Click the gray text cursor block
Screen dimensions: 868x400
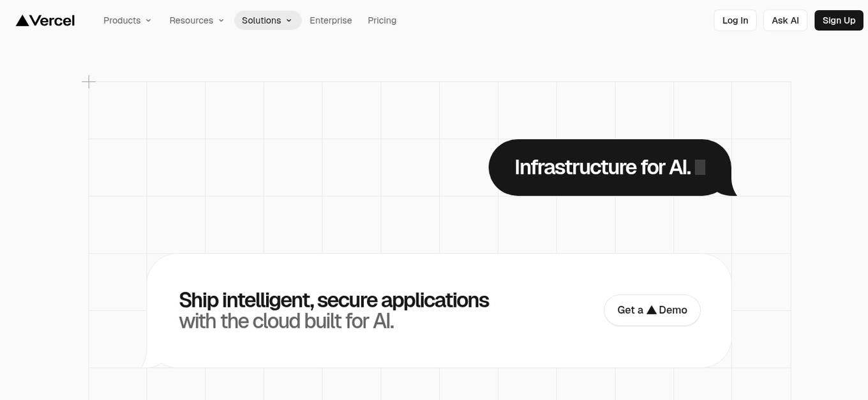pos(700,167)
